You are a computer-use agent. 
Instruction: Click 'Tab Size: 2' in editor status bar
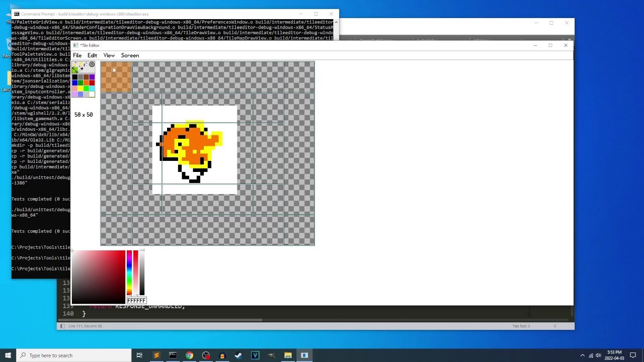tap(521, 326)
